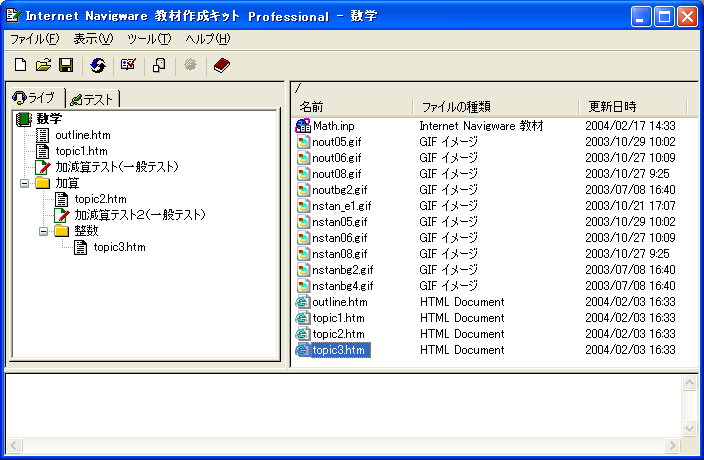Click the 数学 green book root icon
The height and width of the screenshot is (460, 704).
click(x=24, y=119)
